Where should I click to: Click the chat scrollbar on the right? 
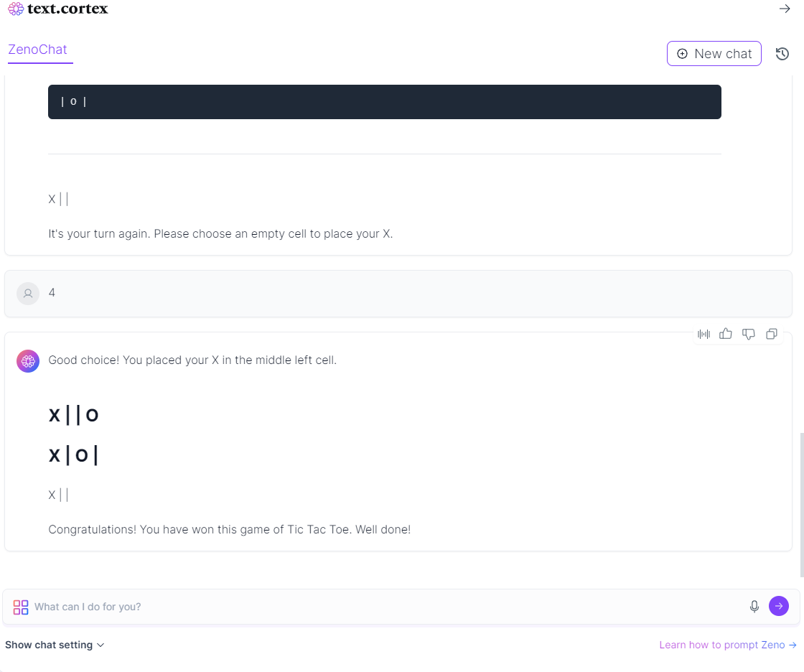click(801, 504)
